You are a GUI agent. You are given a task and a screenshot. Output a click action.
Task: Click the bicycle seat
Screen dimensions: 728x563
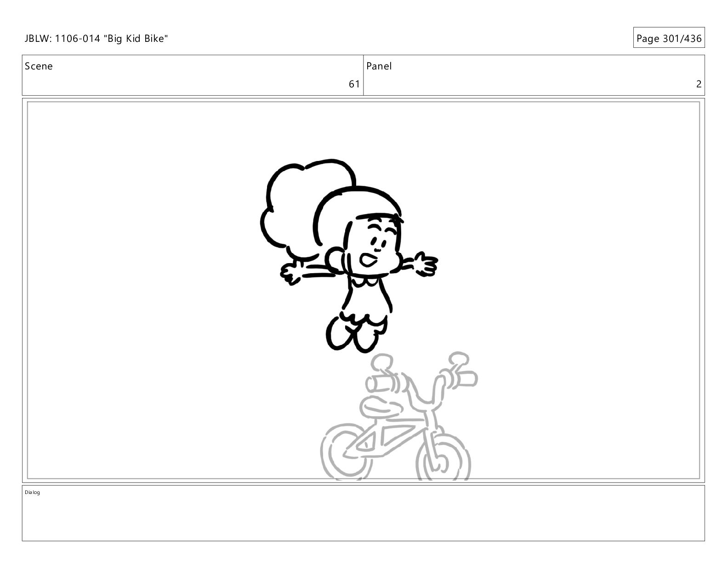point(382,406)
